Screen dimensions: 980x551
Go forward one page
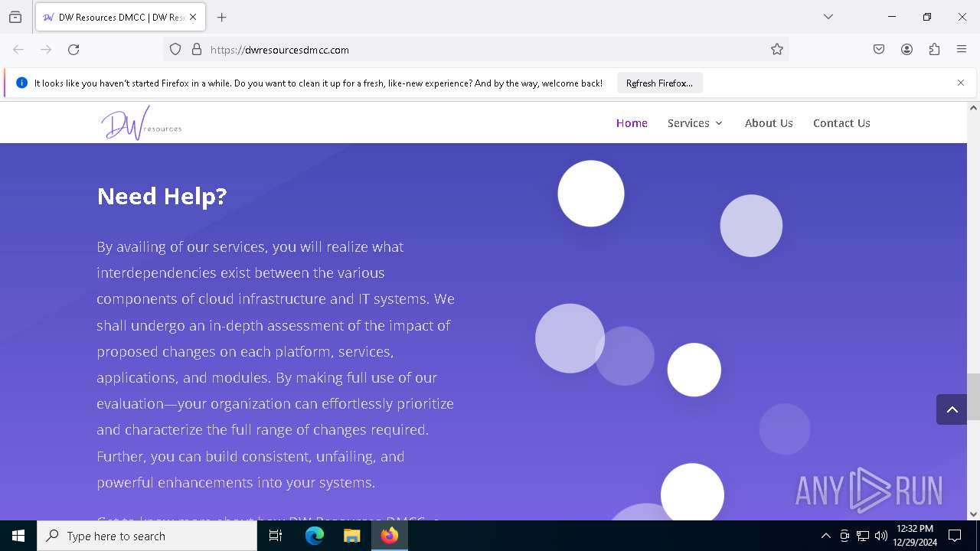pos(46,49)
